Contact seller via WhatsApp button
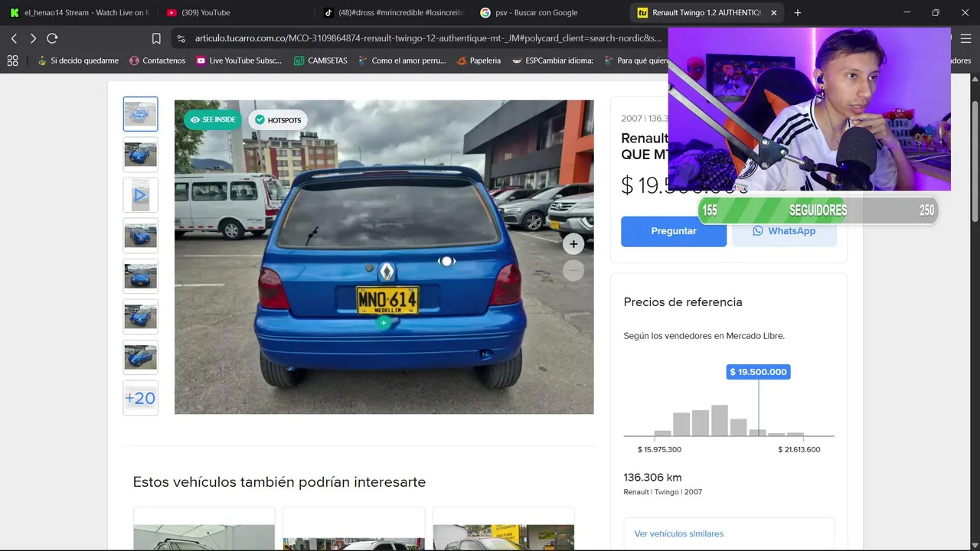The image size is (980, 551). [x=784, y=231]
